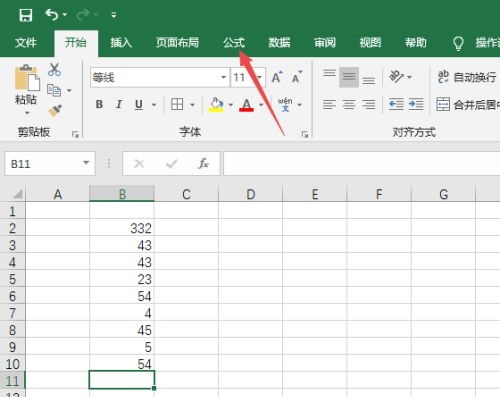Click the wén phonetic guide icon

pos(285,104)
